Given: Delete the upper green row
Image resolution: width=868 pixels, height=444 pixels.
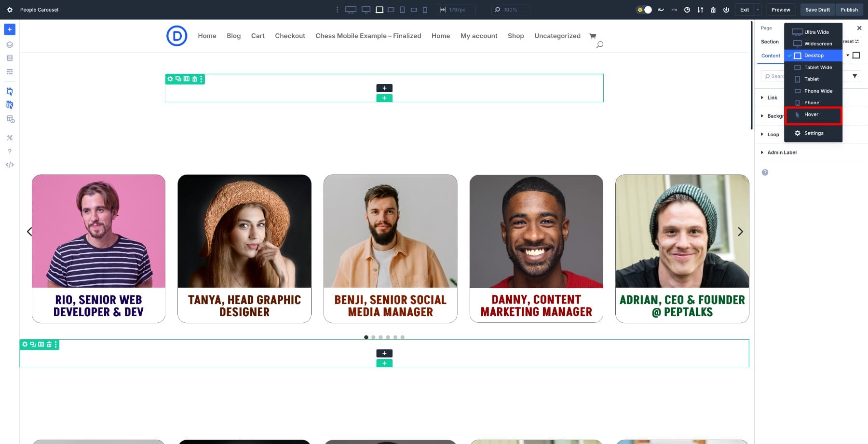Looking at the screenshot, I should 194,79.
